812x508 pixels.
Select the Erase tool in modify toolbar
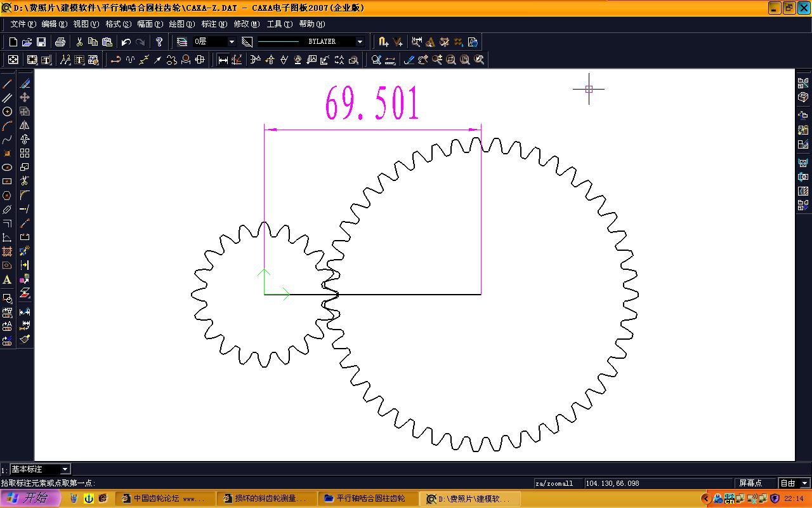(x=25, y=83)
